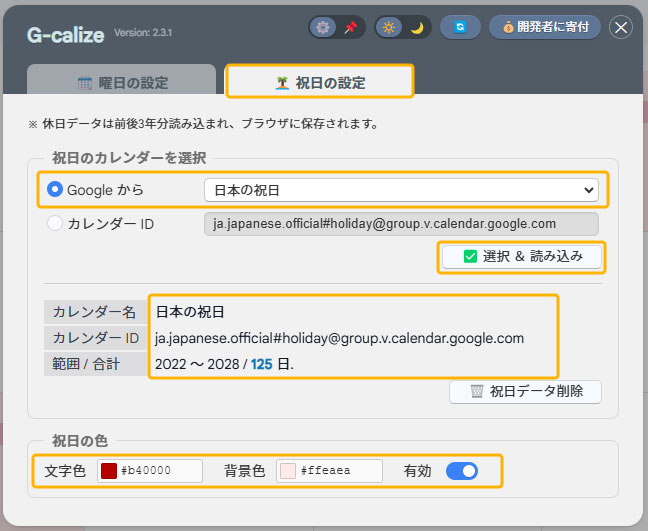Click the gear settings icon in header
648x531 pixels.
323,28
